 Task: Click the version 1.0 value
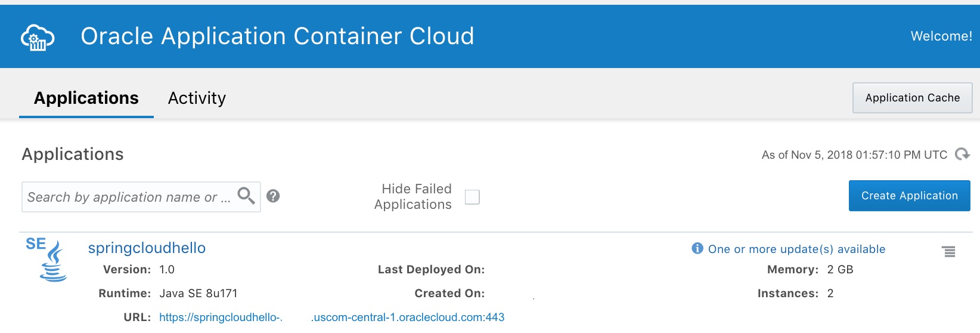point(167,270)
